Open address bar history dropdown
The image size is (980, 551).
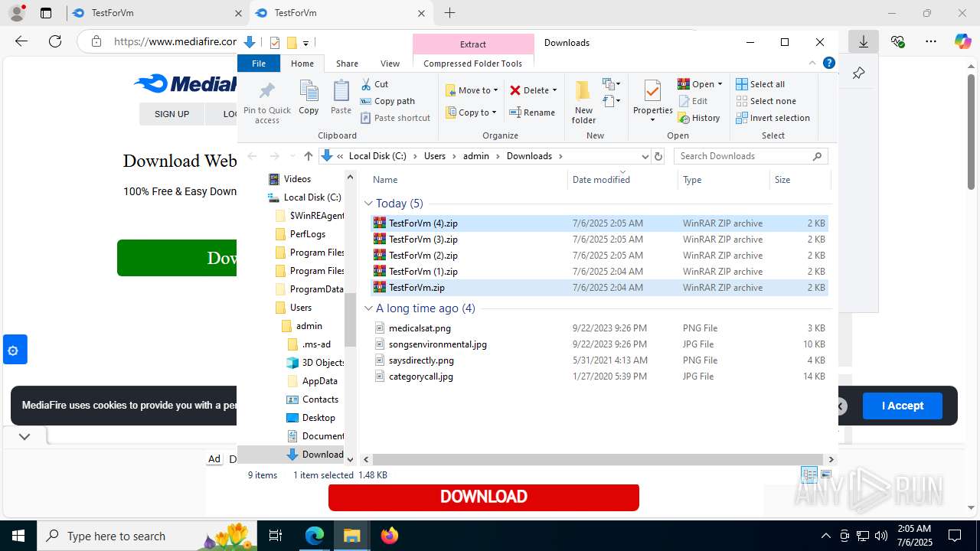tap(645, 156)
